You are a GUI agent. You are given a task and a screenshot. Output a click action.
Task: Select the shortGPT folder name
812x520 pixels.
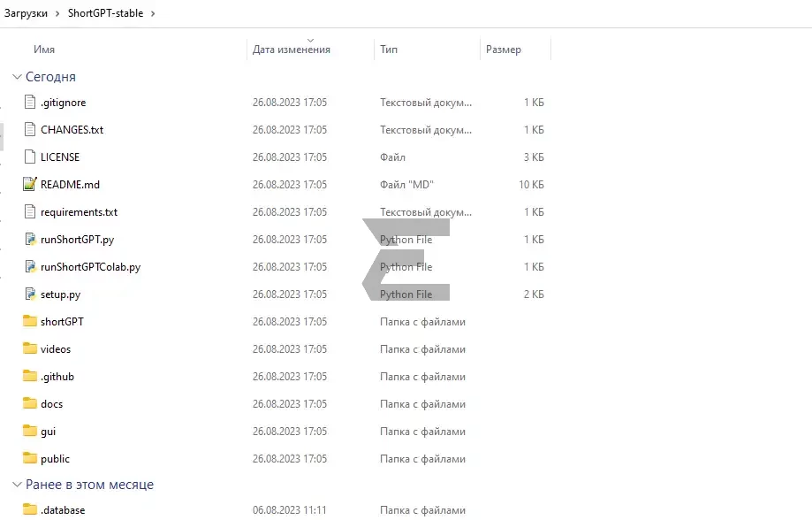62,321
